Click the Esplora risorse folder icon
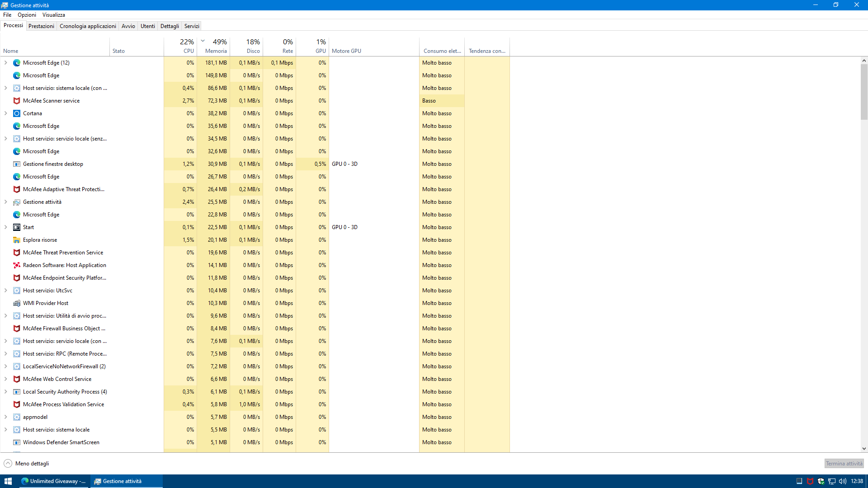 (x=17, y=240)
